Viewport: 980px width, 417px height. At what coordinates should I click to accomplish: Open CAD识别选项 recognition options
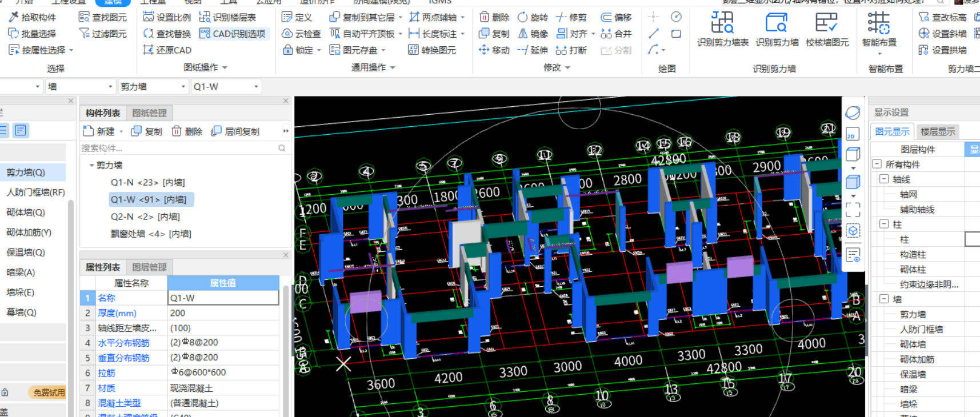tap(233, 34)
